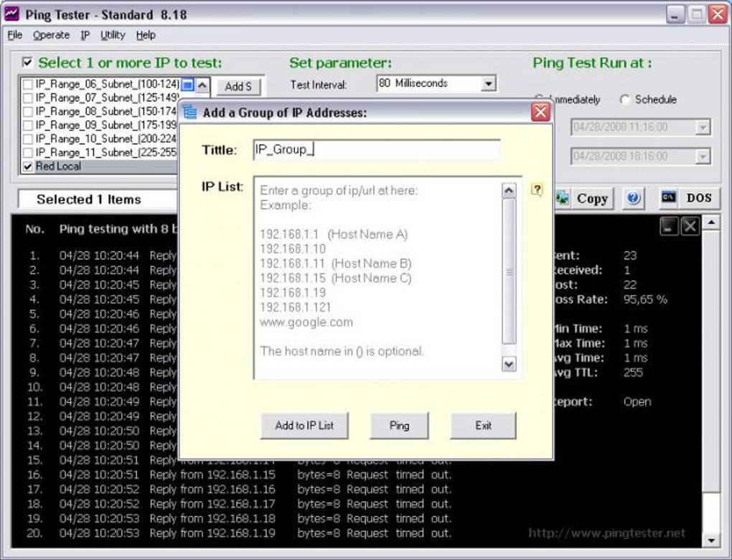Screen dimensions: 732x560
Task: Click the IP List scrollbar thumb
Action: [x=509, y=271]
